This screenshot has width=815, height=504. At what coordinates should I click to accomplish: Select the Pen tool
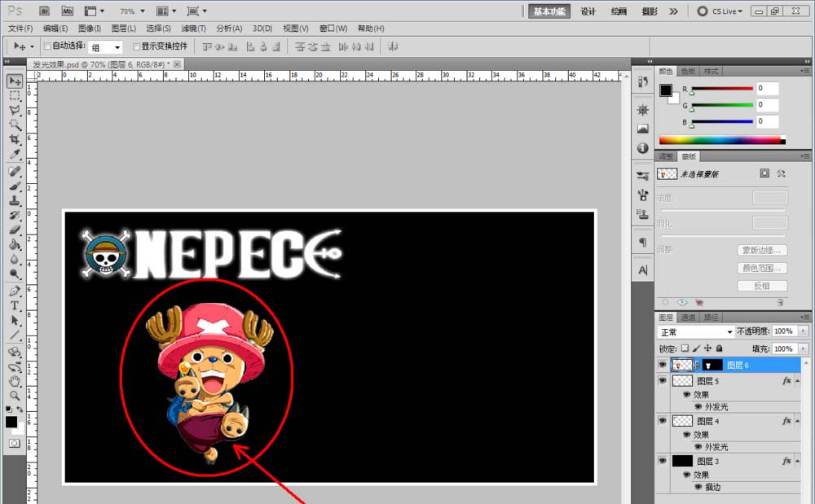15,291
